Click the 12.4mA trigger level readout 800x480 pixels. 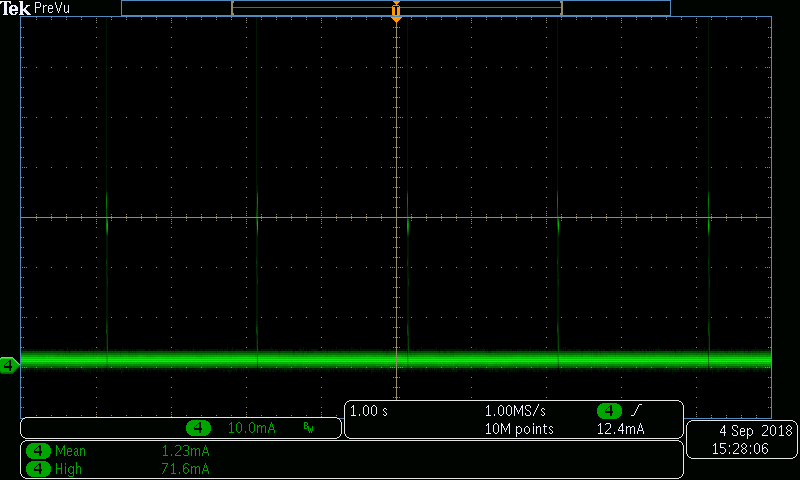[x=620, y=429]
